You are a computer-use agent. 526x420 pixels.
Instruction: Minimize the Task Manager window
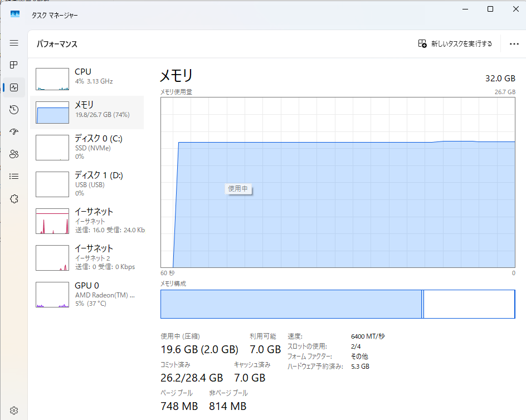(465, 9)
